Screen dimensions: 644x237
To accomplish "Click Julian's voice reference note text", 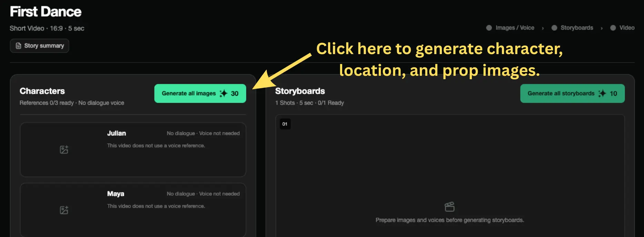I will [x=156, y=146].
